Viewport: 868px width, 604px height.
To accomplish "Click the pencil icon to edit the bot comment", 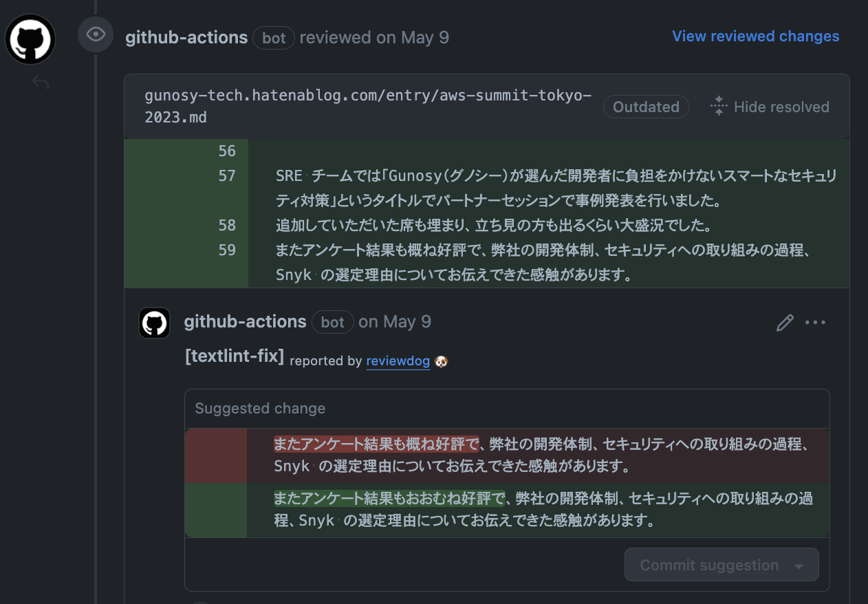I will coord(785,322).
